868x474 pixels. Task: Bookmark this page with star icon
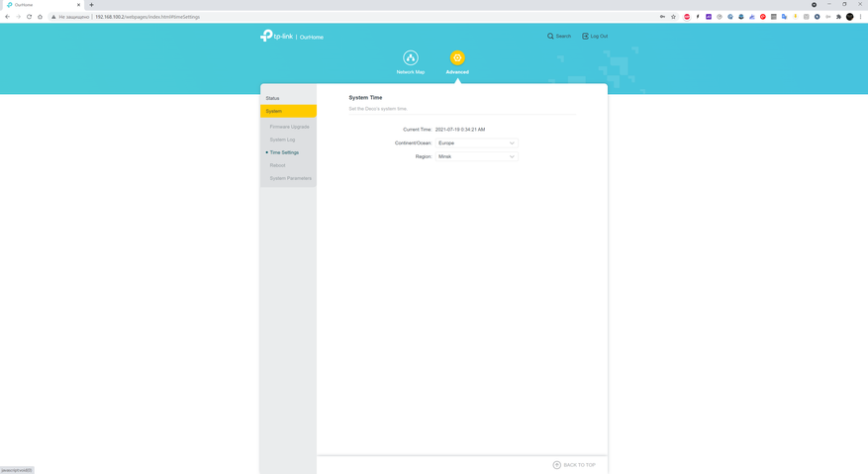673,17
